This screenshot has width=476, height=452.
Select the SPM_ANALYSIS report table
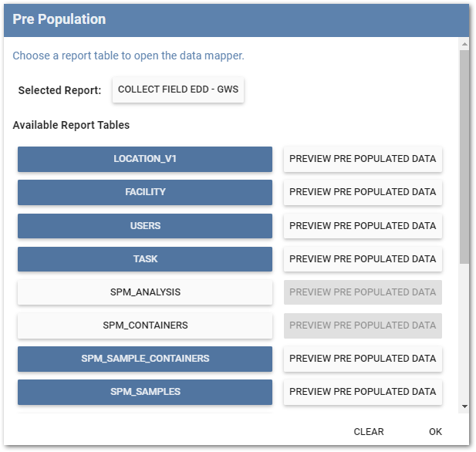145,292
